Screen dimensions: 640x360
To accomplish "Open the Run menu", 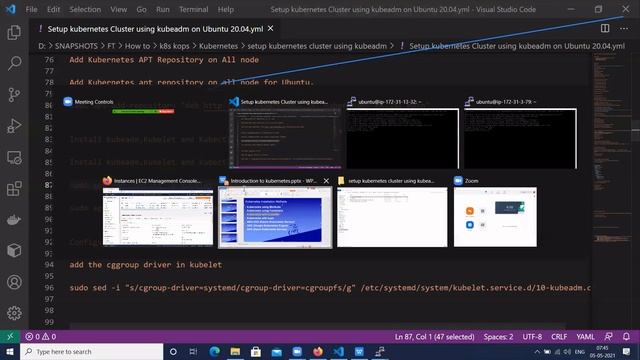I will click(162, 9).
